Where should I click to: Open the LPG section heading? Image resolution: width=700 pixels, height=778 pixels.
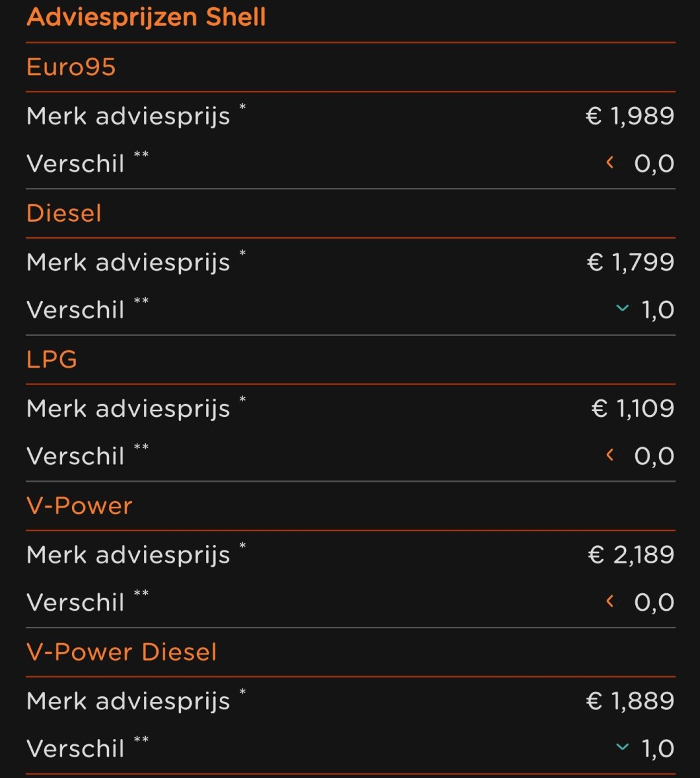coord(51,359)
